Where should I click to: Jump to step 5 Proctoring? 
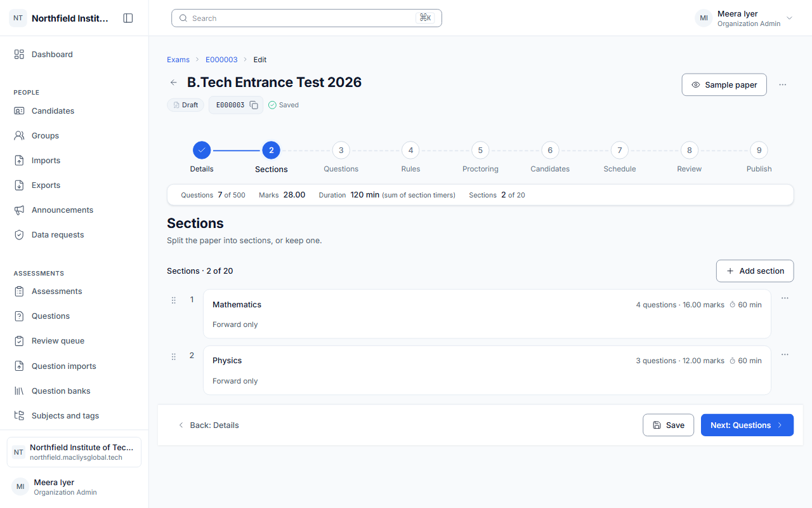coord(480,157)
